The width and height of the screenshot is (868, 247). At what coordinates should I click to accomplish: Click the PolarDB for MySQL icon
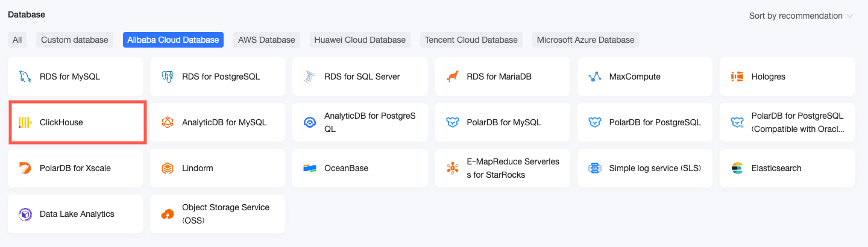[452, 122]
